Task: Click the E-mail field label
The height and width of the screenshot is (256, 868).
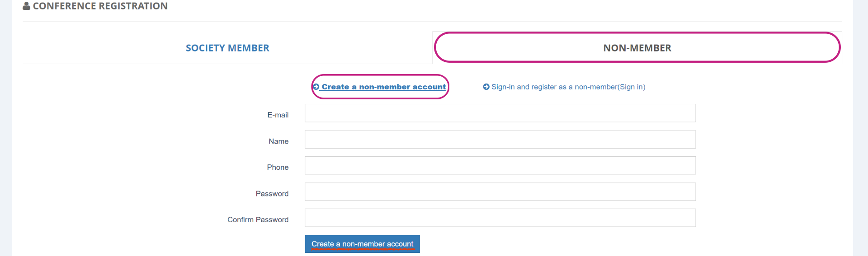Action: click(278, 115)
